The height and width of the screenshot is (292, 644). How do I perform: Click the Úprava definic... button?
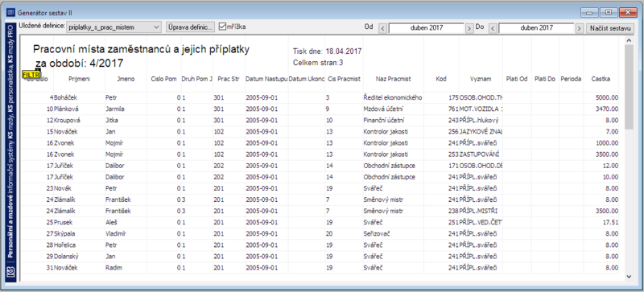(190, 27)
